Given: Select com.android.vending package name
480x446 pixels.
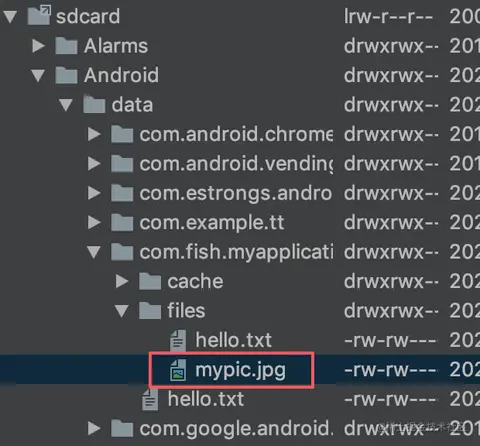Looking at the screenshot, I should 236,164.
